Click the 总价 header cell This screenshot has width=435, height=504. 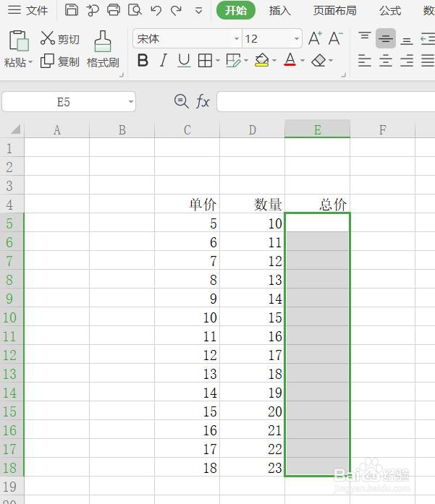pos(317,204)
